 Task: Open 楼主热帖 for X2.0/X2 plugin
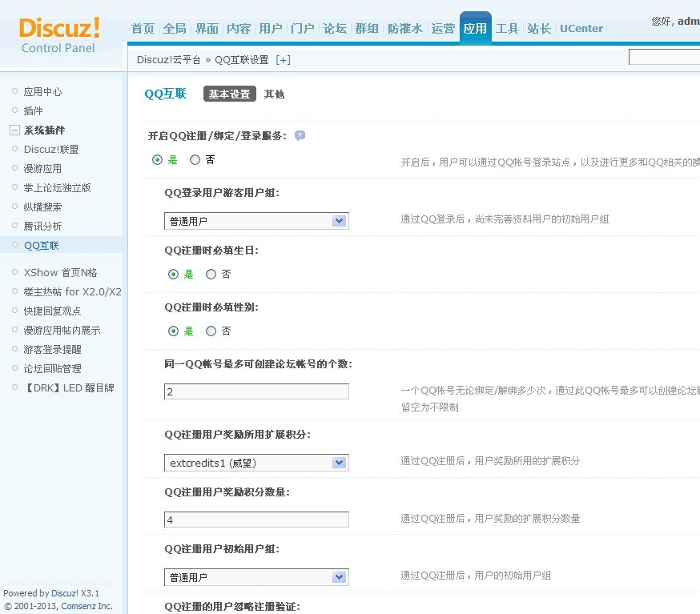72,291
